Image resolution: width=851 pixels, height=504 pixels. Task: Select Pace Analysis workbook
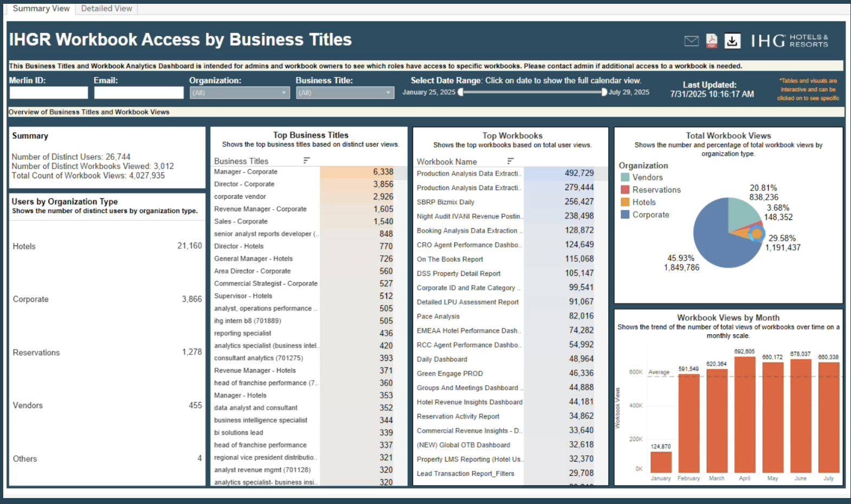click(438, 316)
